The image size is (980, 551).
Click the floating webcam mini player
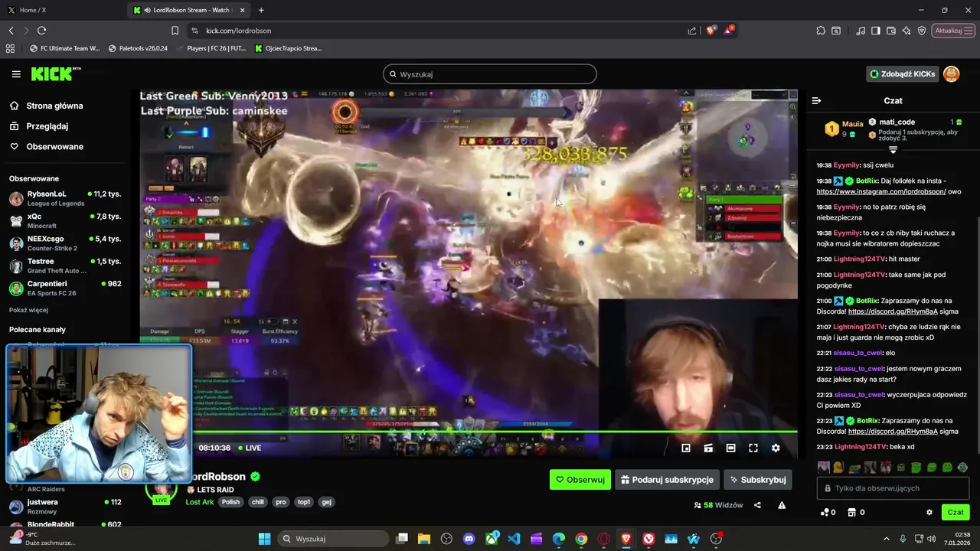tap(99, 413)
